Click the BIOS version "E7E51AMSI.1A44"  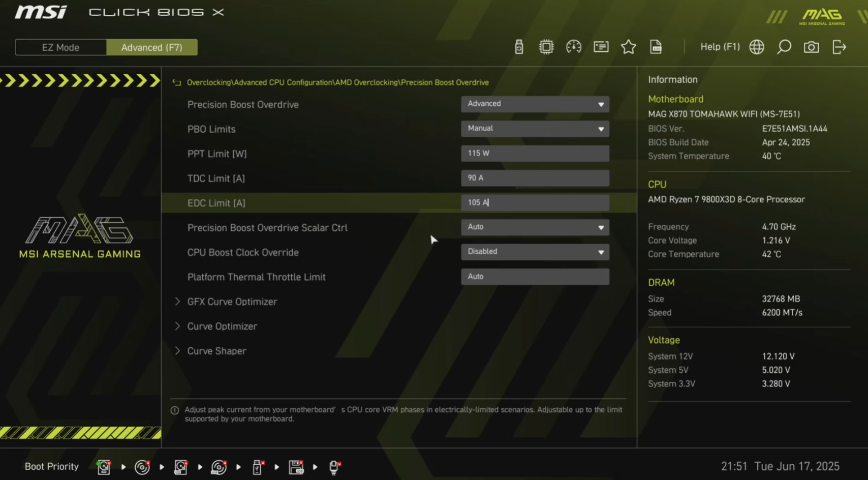click(x=795, y=129)
